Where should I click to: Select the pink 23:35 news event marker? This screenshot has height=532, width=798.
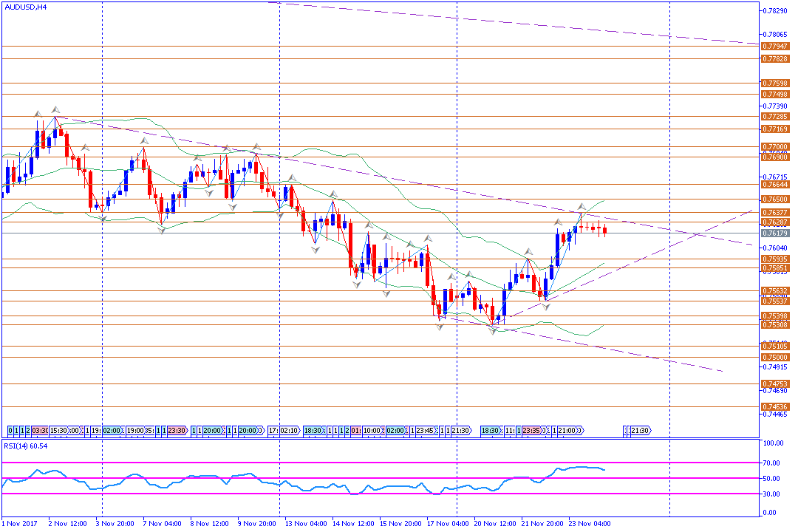click(x=531, y=431)
